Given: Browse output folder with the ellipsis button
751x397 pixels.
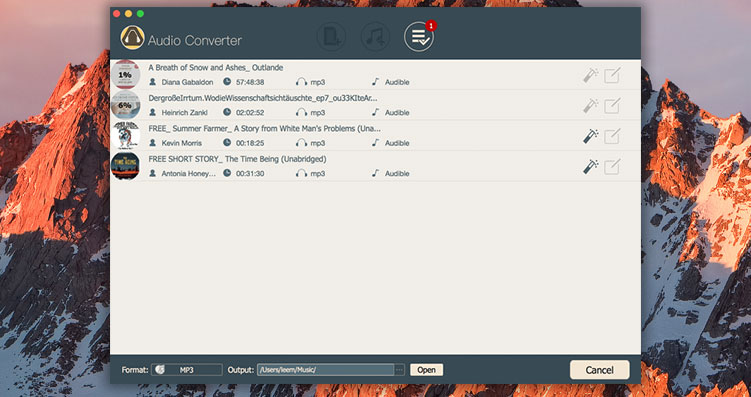Looking at the screenshot, I should tap(399, 370).
